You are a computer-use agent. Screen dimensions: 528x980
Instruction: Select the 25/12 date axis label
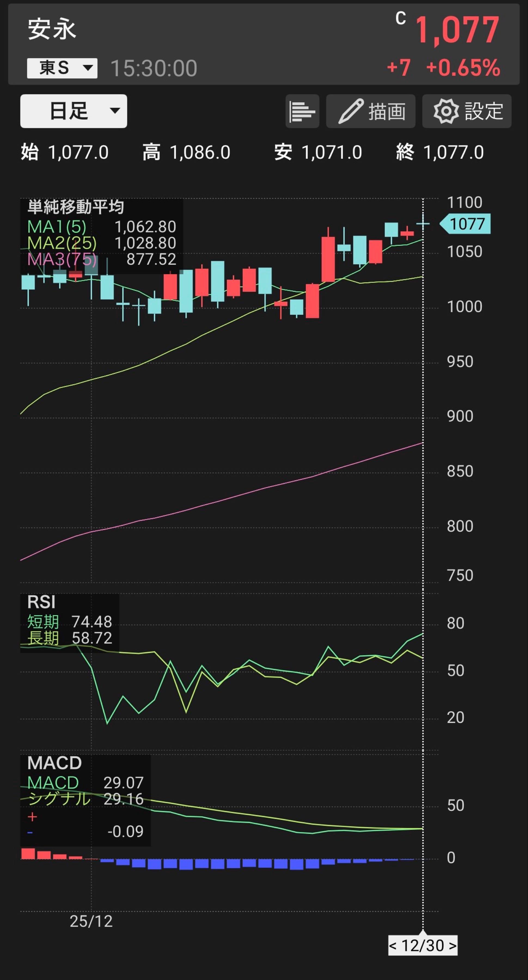coord(91,921)
